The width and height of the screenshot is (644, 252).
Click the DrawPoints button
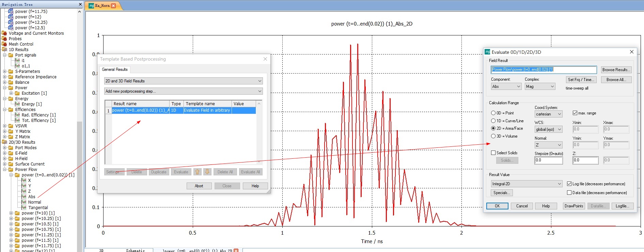[574, 206]
